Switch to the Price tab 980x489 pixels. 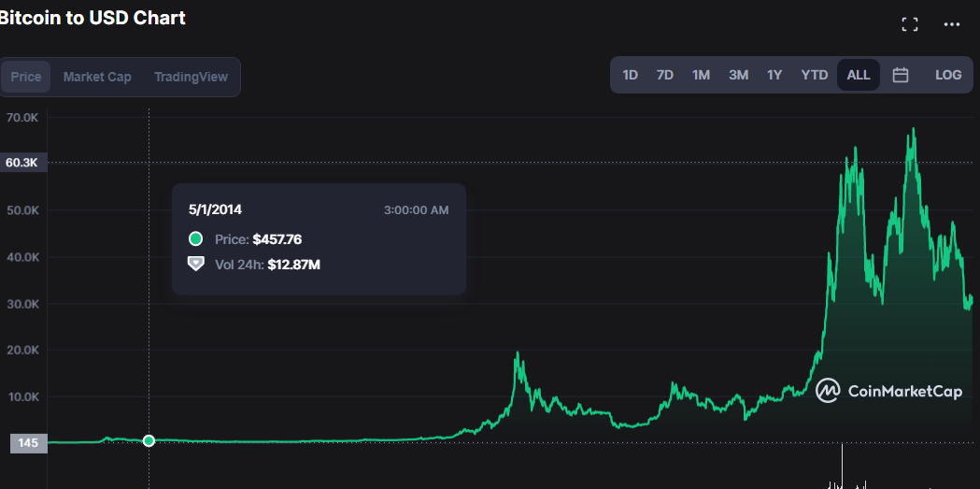26,77
